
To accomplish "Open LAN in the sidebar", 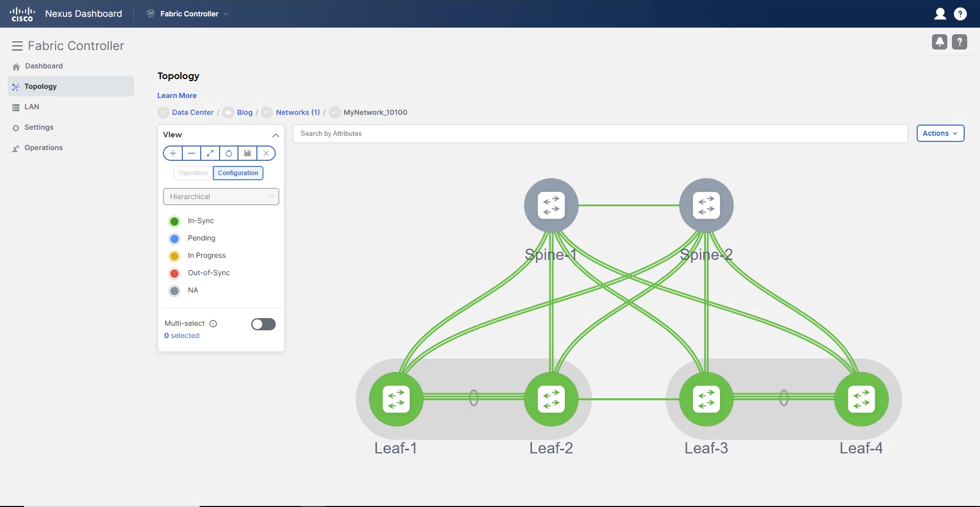I will [x=71, y=107].
